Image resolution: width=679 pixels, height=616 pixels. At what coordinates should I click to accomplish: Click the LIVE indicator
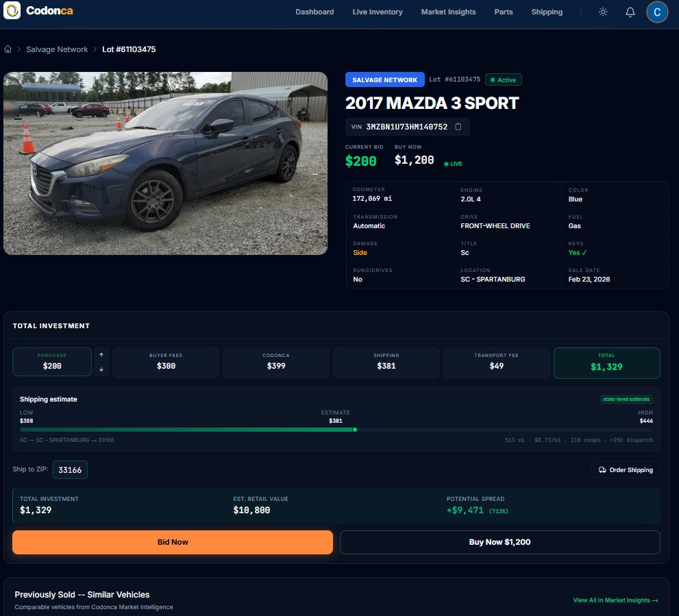pos(453,164)
